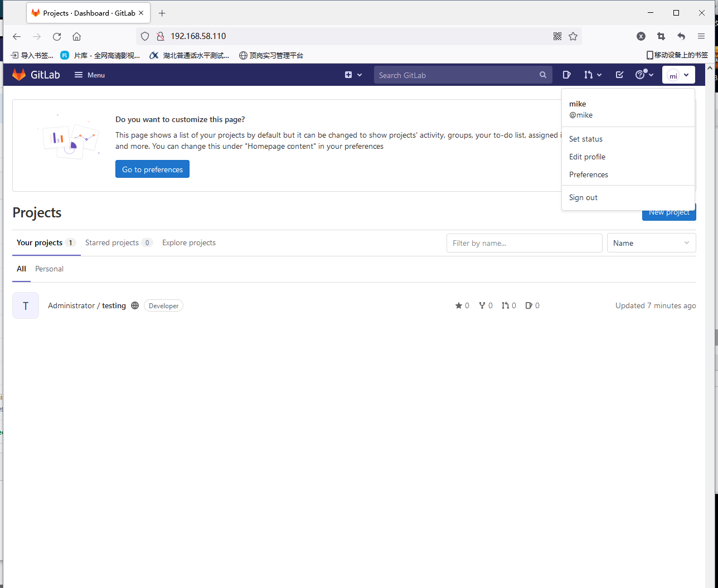Viewport: 718px width, 588px height.
Task: Click project issues count icon
Action: (x=529, y=305)
